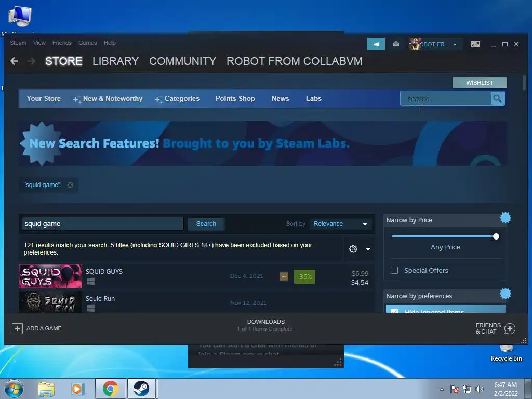
Task: Open the Games menu
Action: tap(87, 43)
